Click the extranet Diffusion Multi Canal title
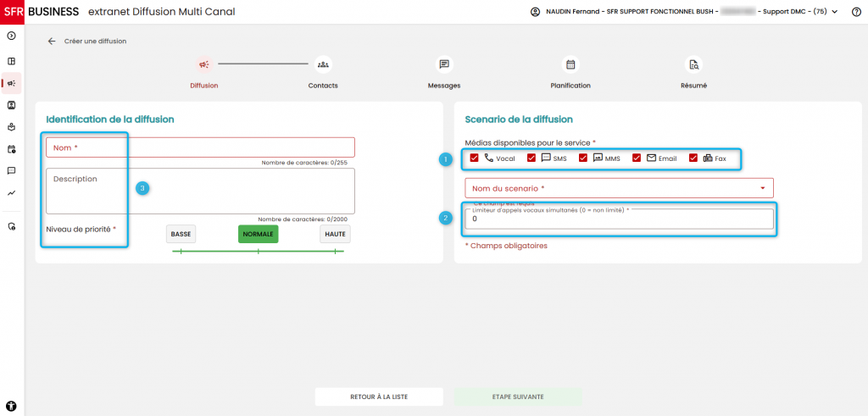868x416 pixels. coord(162,12)
